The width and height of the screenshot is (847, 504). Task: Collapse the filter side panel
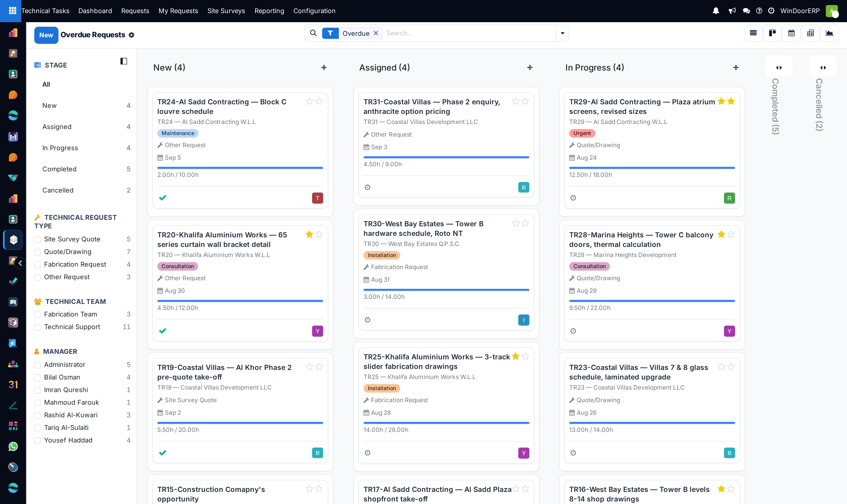pyautogui.click(x=124, y=61)
